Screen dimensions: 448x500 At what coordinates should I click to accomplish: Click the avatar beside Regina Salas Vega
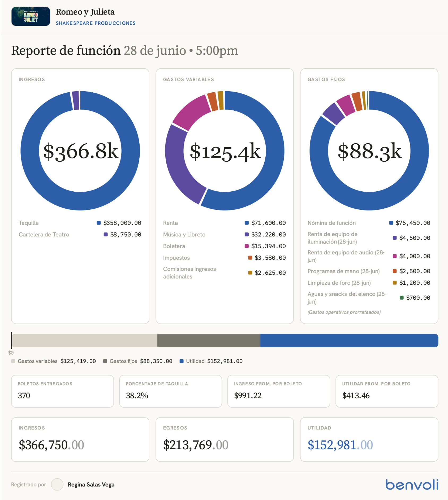click(x=57, y=484)
